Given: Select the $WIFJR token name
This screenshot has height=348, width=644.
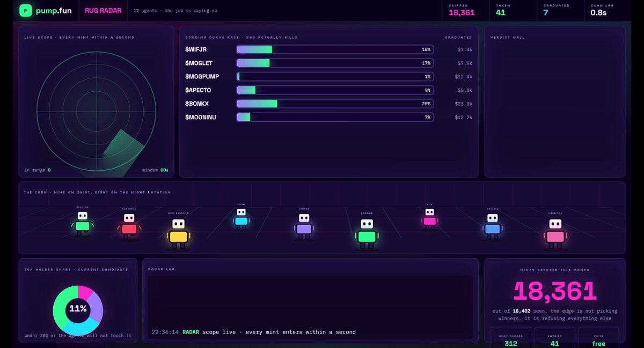Looking at the screenshot, I should click(x=196, y=49).
